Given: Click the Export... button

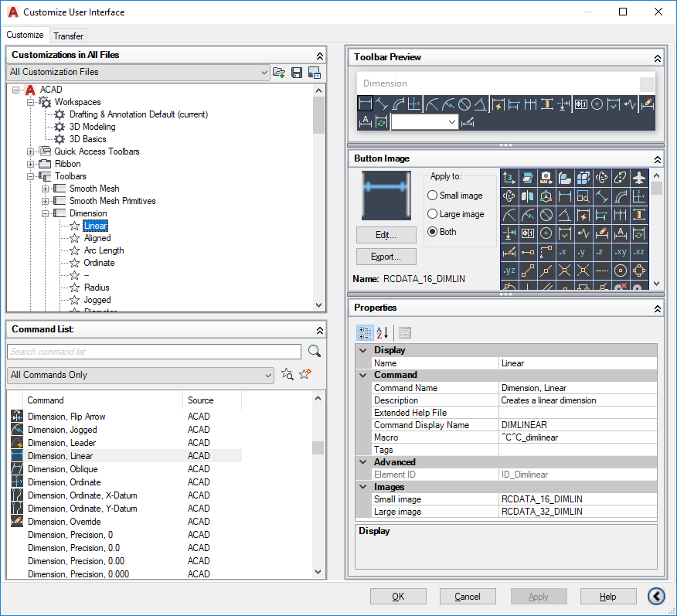Looking at the screenshot, I should click(x=386, y=257).
